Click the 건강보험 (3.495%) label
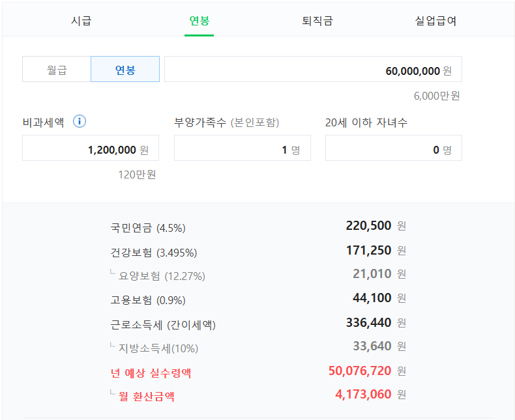The width and height of the screenshot is (515, 420). [153, 253]
